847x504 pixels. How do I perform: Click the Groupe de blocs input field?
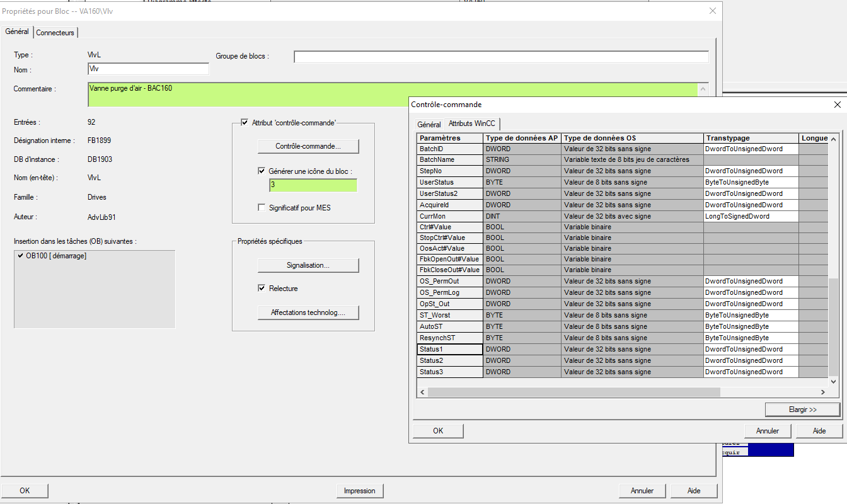[x=501, y=57]
